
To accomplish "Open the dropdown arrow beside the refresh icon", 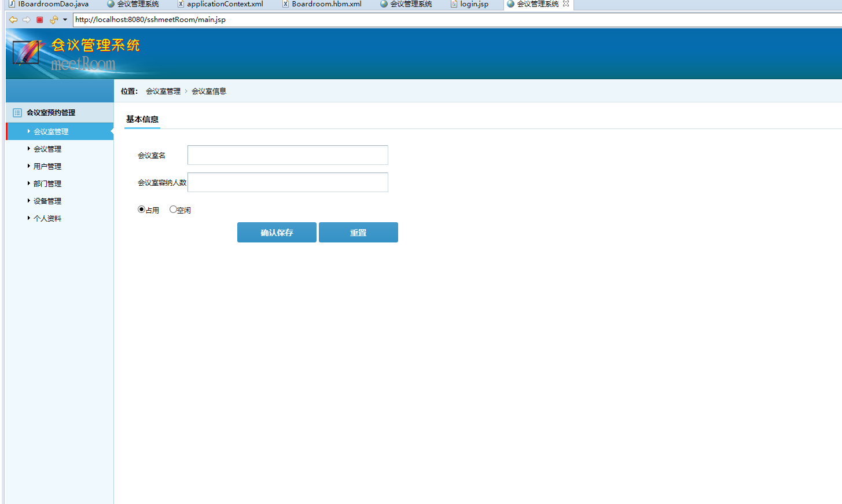I will [65, 20].
